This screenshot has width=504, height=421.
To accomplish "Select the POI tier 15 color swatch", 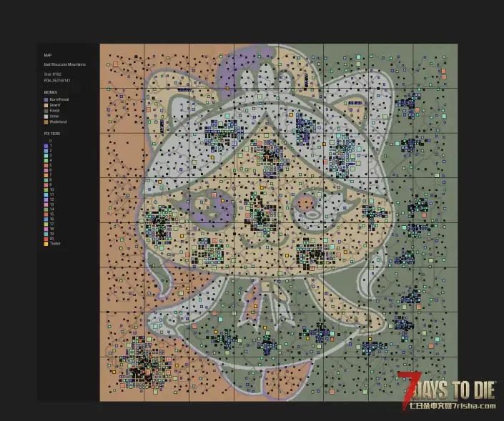I will pos(46,214).
